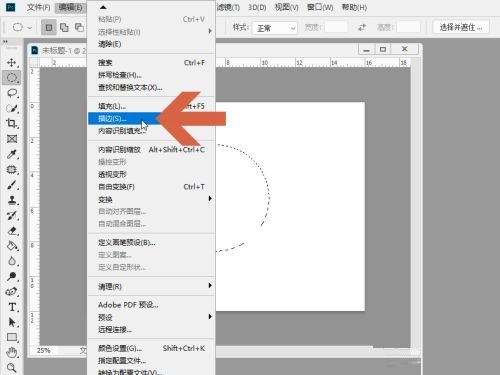Select the Paint Bucket tool

coord(12,246)
